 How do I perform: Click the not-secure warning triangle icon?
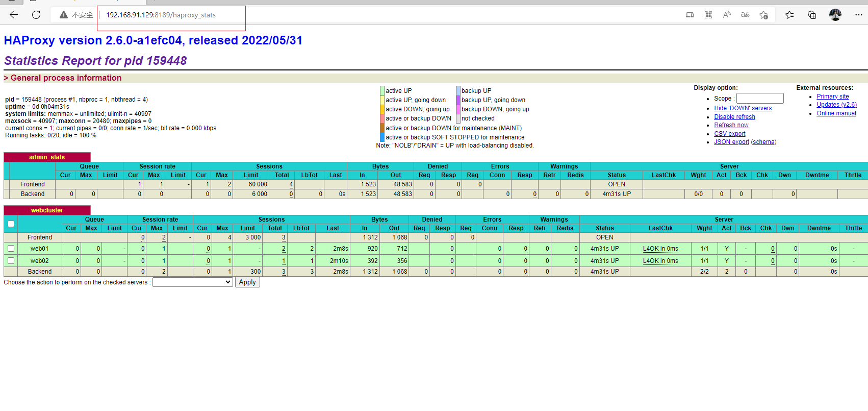(x=64, y=15)
